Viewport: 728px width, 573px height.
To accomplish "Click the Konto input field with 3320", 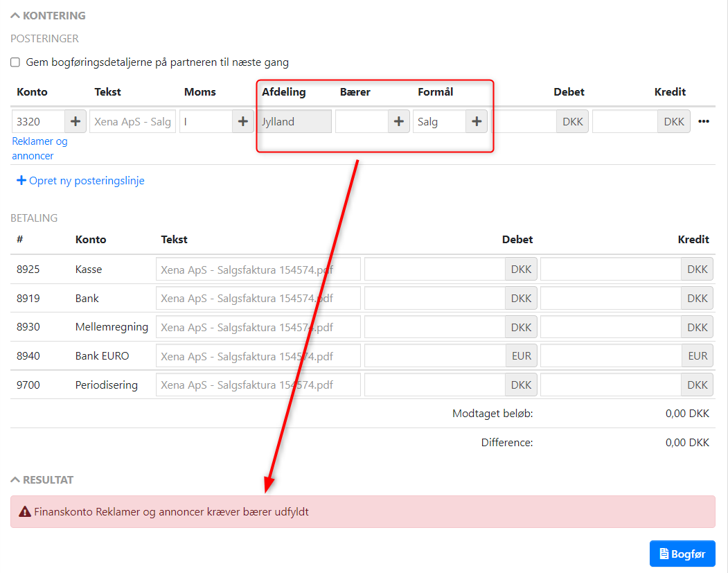I will [x=38, y=121].
